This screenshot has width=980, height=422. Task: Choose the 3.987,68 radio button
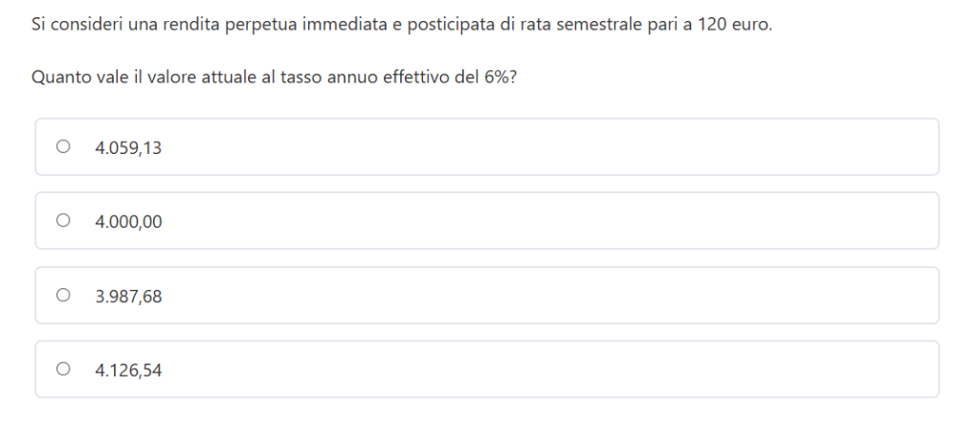[63, 296]
